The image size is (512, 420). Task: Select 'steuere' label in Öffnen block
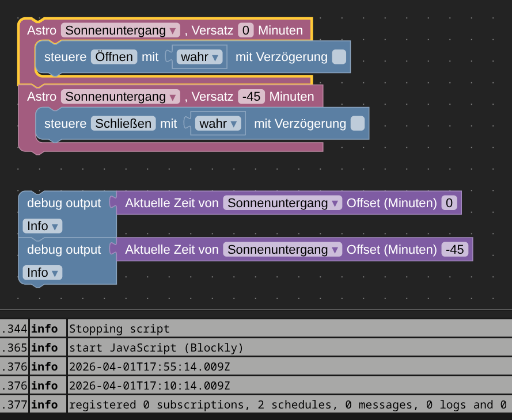point(65,57)
